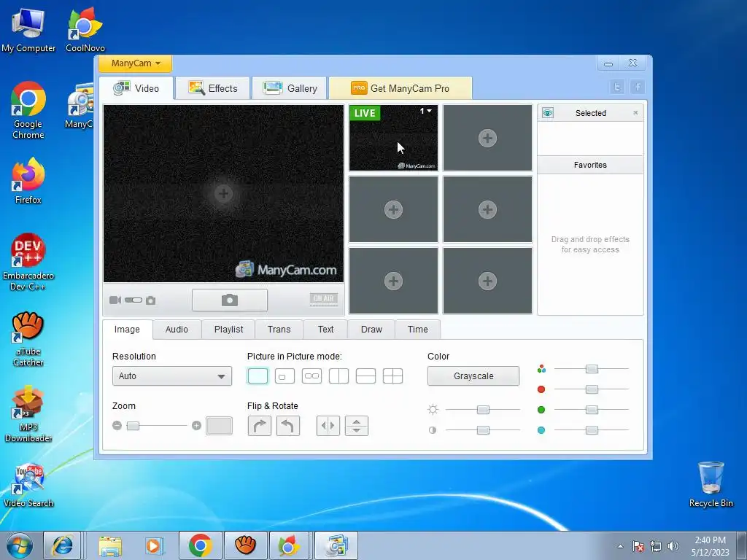
Task: Open the Trans tab
Action: (279, 330)
